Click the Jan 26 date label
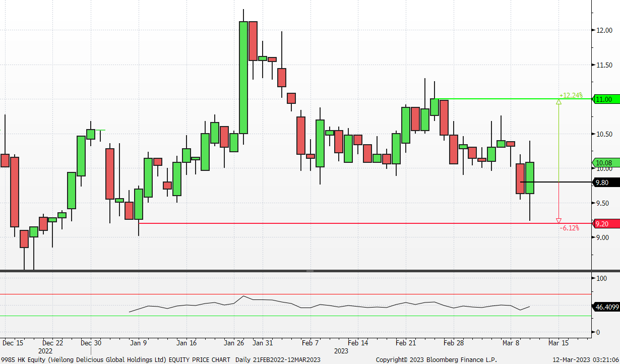The image size is (620, 364). (234, 343)
